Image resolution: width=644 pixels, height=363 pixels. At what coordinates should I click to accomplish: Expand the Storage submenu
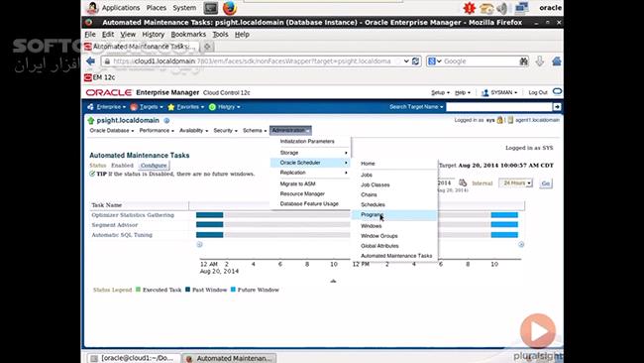click(310, 153)
